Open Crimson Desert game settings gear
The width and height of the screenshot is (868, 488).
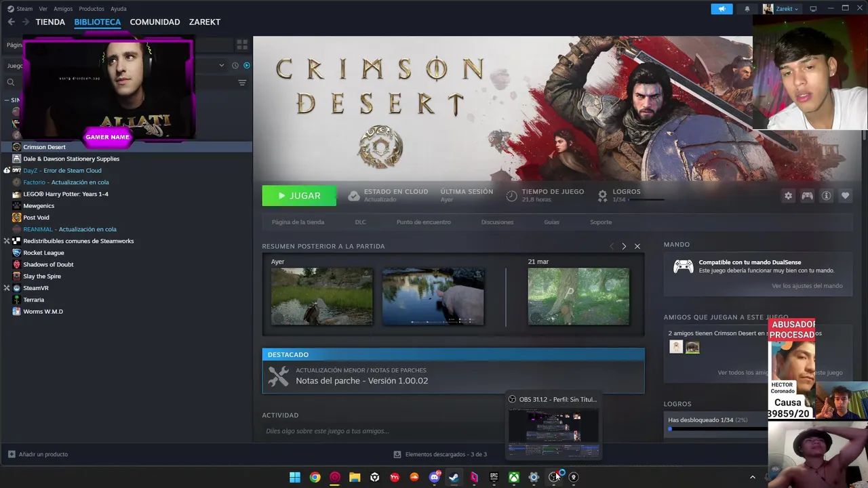click(788, 196)
